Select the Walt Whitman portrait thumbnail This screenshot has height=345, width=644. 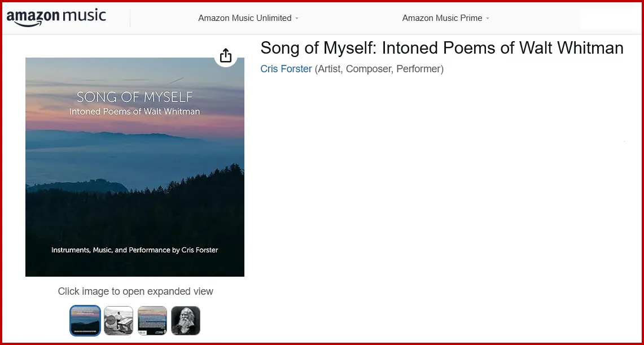tap(186, 321)
